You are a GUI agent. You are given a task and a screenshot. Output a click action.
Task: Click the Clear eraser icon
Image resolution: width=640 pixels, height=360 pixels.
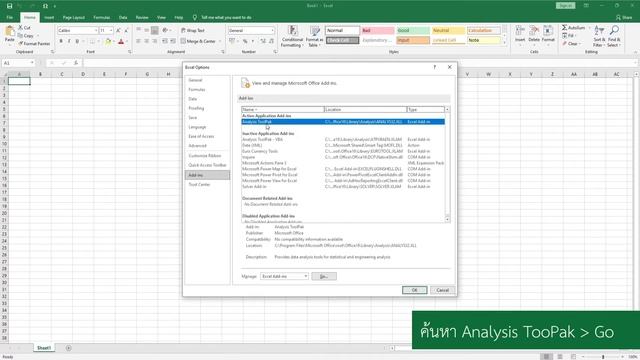coord(564,43)
